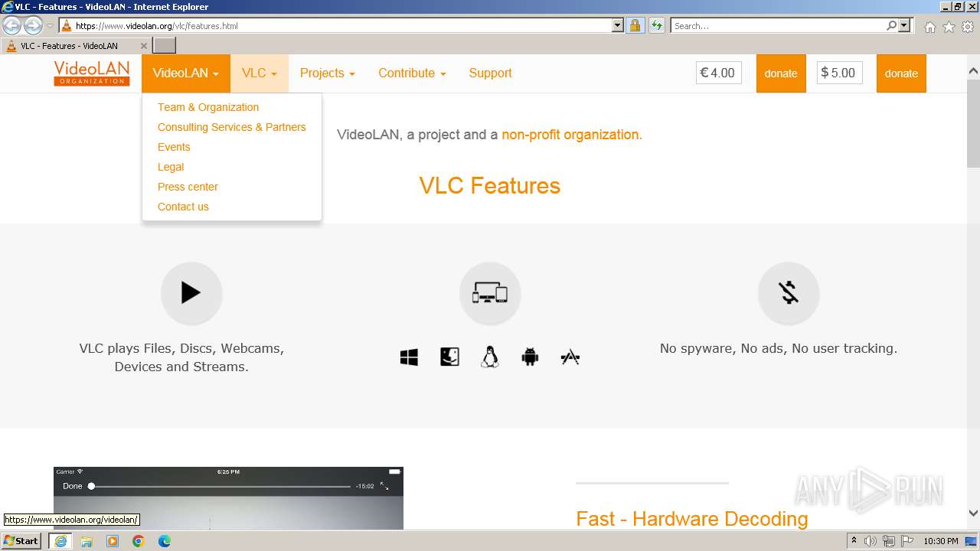Open the browser Home icon
The width and height of the screenshot is (980, 551).
pyautogui.click(x=929, y=27)
